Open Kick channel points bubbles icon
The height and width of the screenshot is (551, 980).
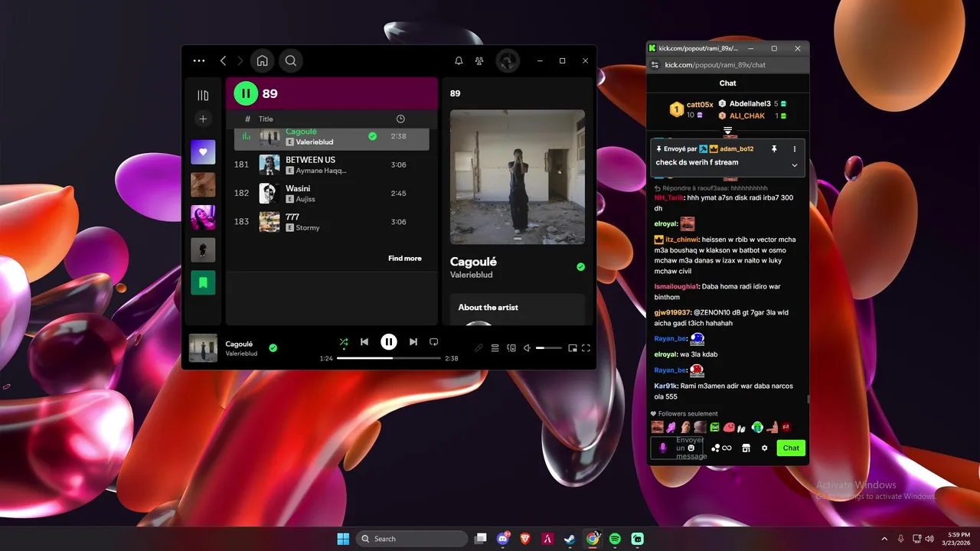(714, 448)
